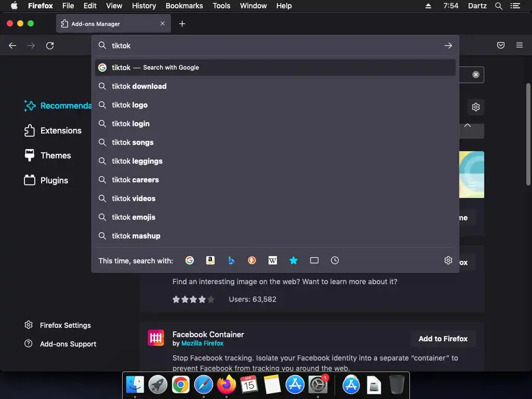
Task: Open search settings gear in dropdown footer
Action: (x=448, y=260)
